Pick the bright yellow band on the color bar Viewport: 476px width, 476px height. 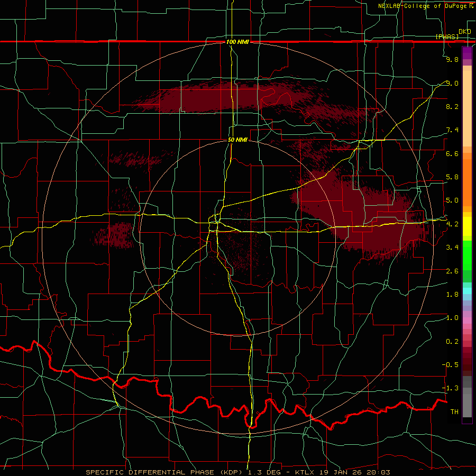coord(467,226)
